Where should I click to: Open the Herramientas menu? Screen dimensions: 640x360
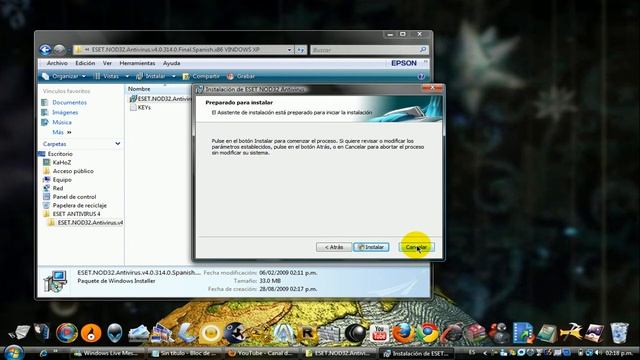tap(137, 63)
